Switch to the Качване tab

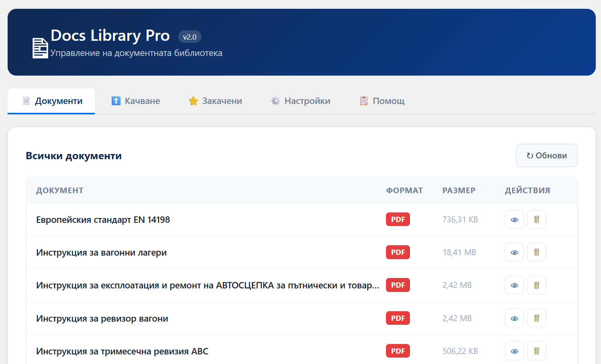136,101
